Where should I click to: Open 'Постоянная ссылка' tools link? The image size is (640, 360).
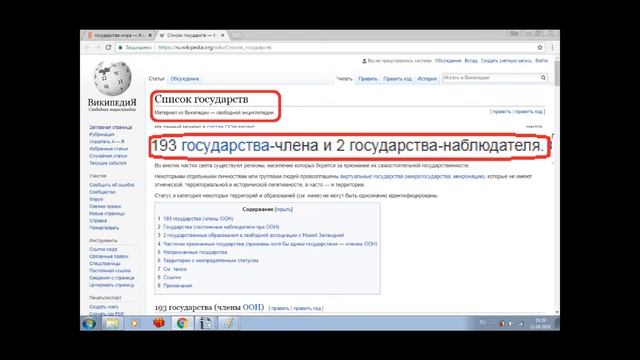click(110, 271)
